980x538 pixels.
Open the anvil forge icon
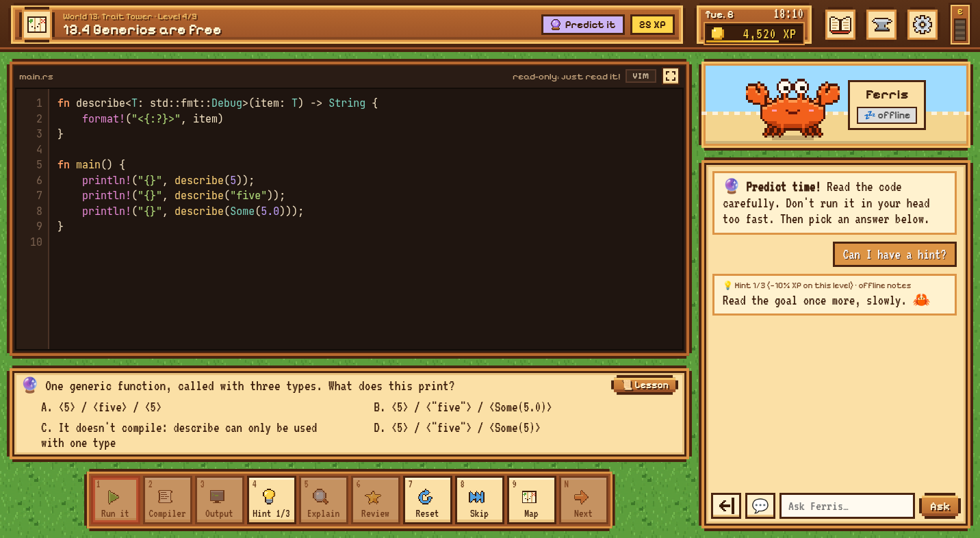881,25
